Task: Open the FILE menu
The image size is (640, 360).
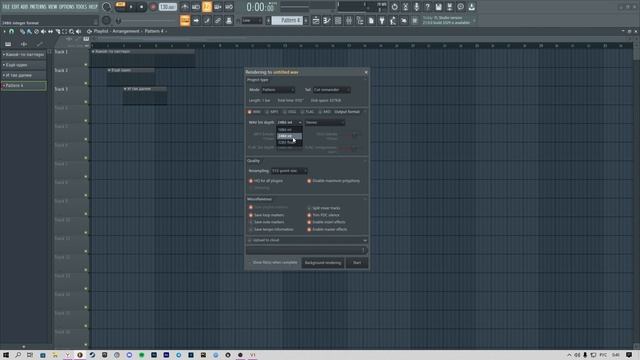Action: [x=6, y=7]
